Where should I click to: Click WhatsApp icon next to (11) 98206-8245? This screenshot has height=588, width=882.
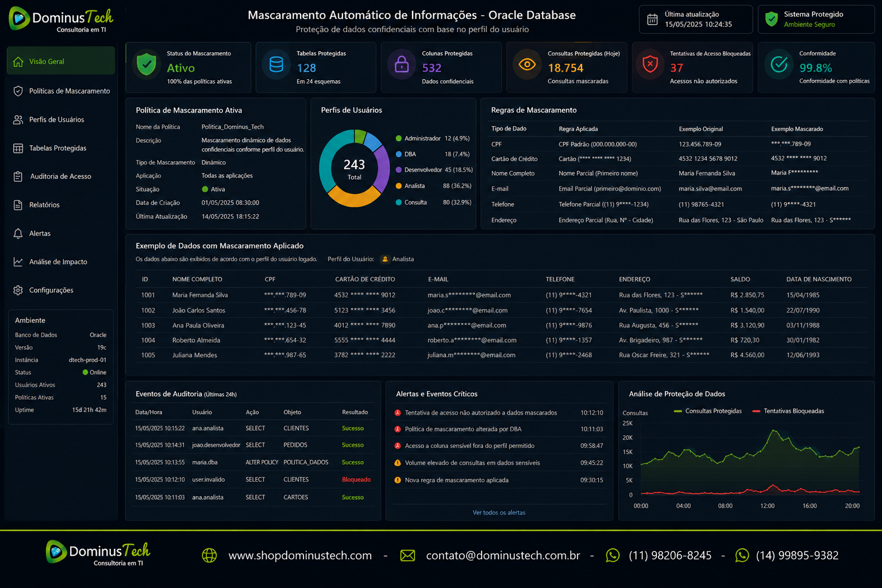tap(613, 555)
